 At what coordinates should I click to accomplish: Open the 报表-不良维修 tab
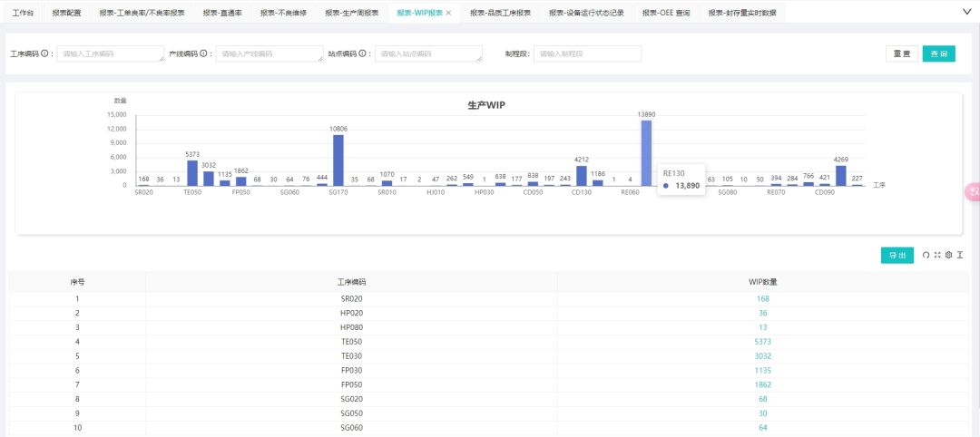(x=283, y=13)
